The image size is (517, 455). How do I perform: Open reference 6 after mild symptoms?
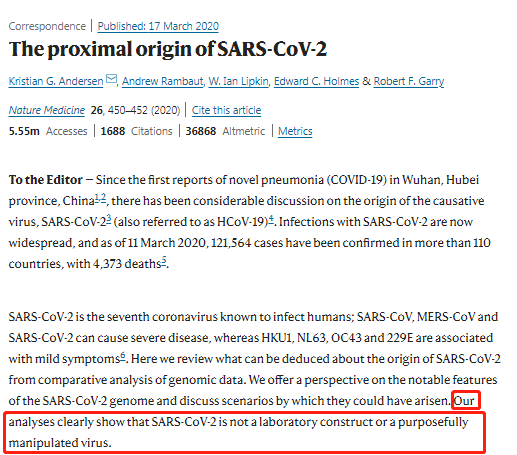tap(123, 356)
